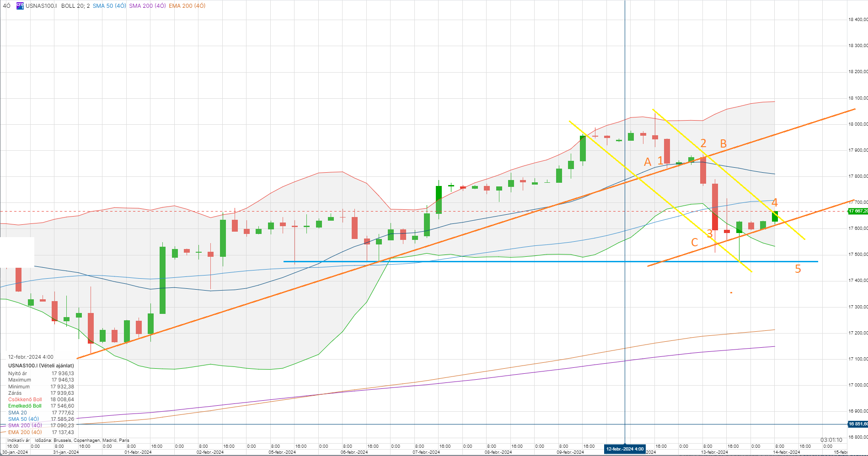Click the Maximum value 17 946,13
This screenshot has width=868, height=456.
click(63, 380)
